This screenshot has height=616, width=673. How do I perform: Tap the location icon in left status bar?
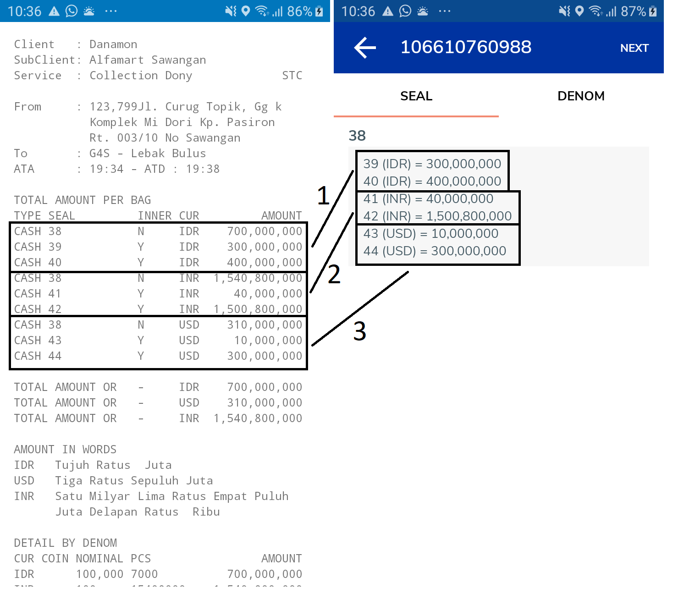(246, 11)
